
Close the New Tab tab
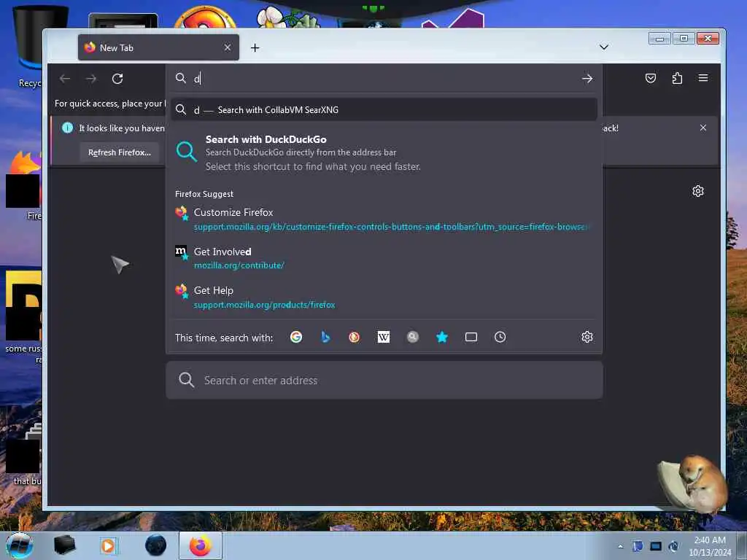(228, 47)
